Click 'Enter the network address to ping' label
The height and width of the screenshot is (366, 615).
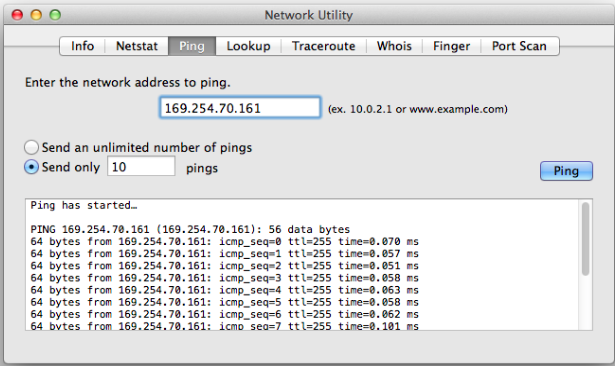pyautogui.click(x=128, y=83)
